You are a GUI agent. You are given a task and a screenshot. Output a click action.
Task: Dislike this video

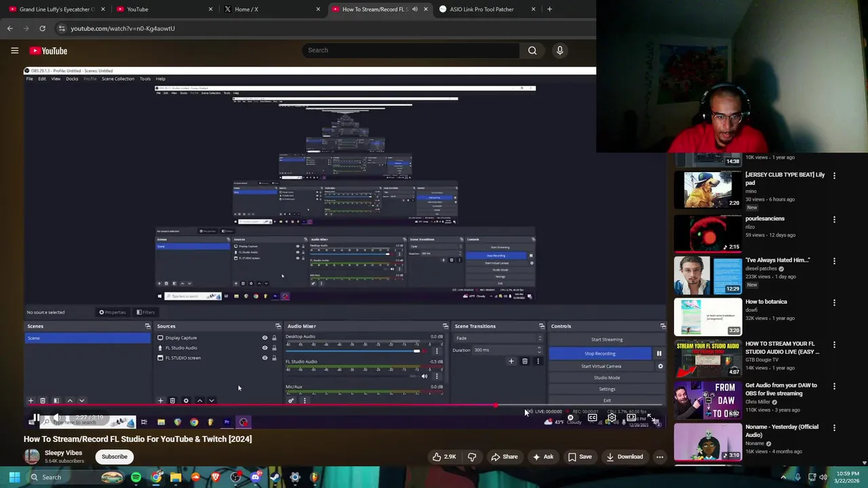pyautogui.click(x=472, y=457)
